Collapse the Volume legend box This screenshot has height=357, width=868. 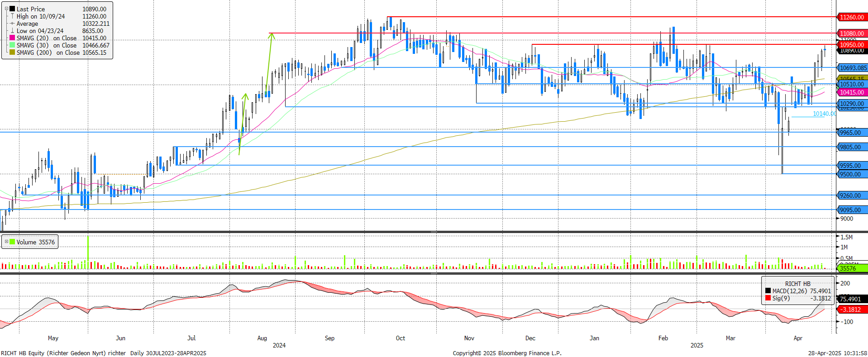click(6, 242)
